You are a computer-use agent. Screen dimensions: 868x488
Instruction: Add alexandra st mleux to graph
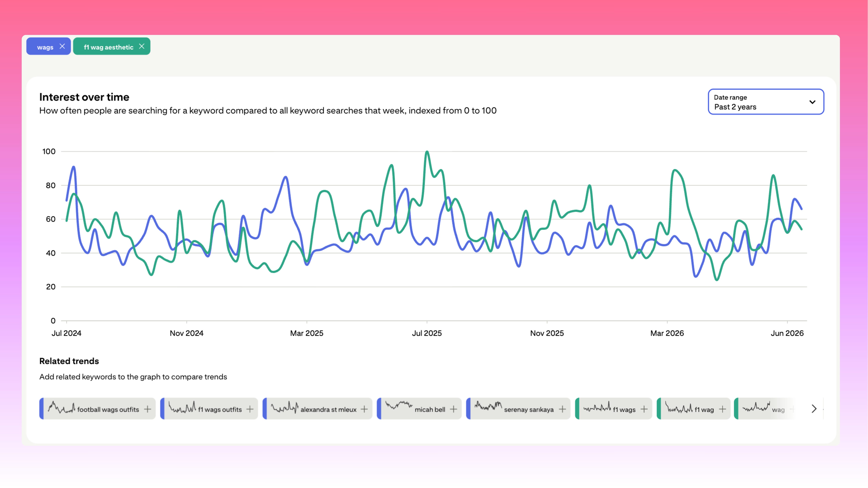(364, 409)
